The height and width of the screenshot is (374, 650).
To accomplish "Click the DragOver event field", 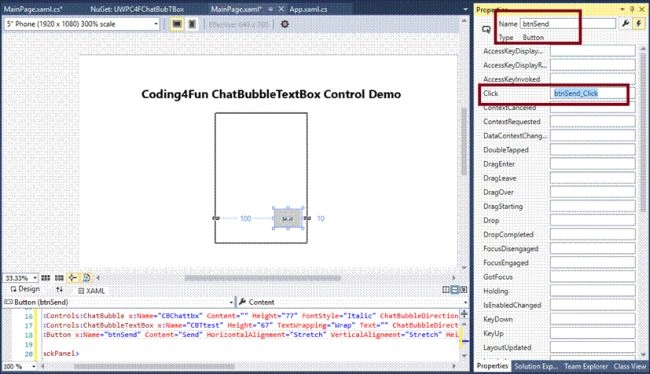I will coord(592,192).
